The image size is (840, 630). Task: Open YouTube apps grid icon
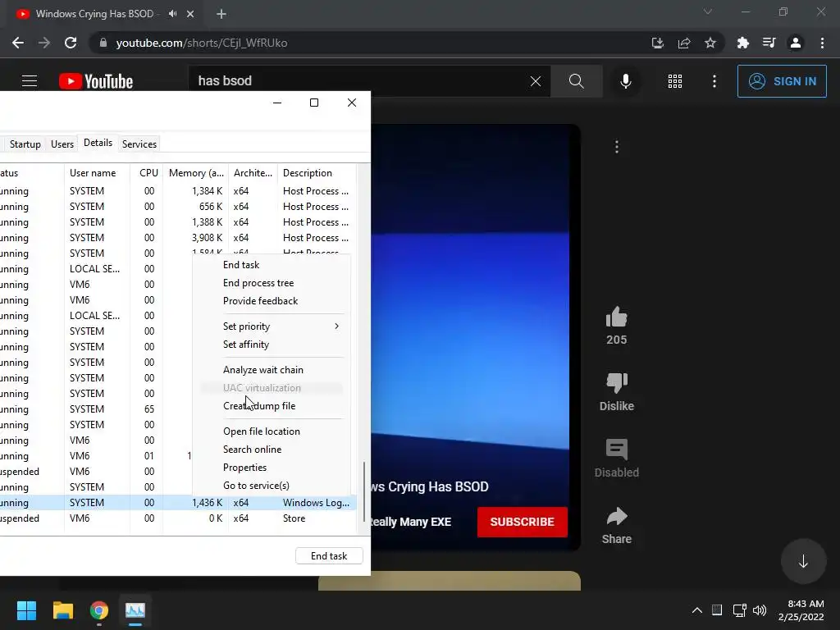(675, 81)
